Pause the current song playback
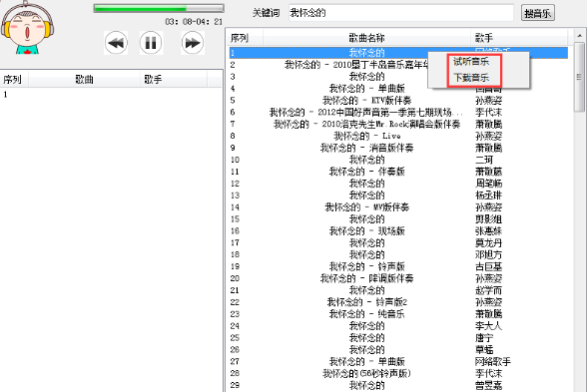The width and height of the screenshot is (587, 392). [151, 43]
